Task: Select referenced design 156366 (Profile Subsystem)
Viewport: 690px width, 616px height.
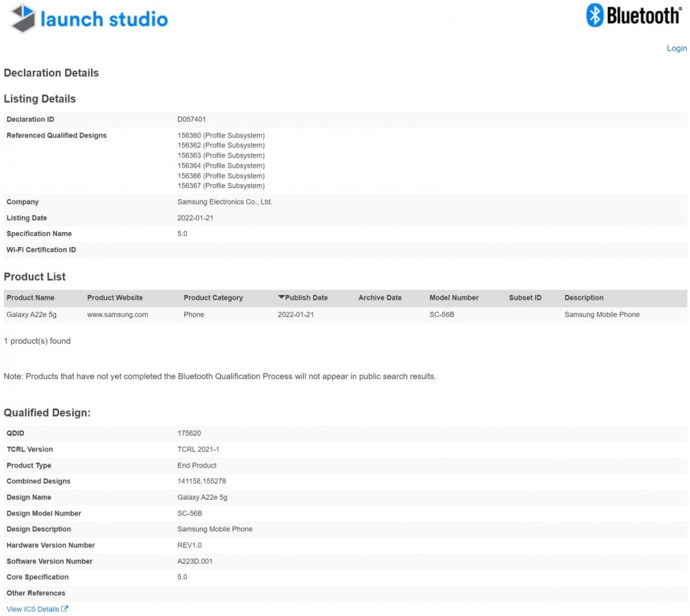Action: pyautogui.click(x=220, y=176)
